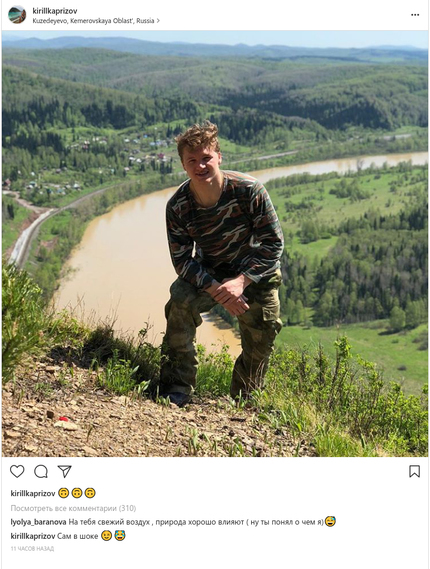The image size is (430, 569).
Task: Open comments via the speech bubble icon
Action: coord(41,471)
